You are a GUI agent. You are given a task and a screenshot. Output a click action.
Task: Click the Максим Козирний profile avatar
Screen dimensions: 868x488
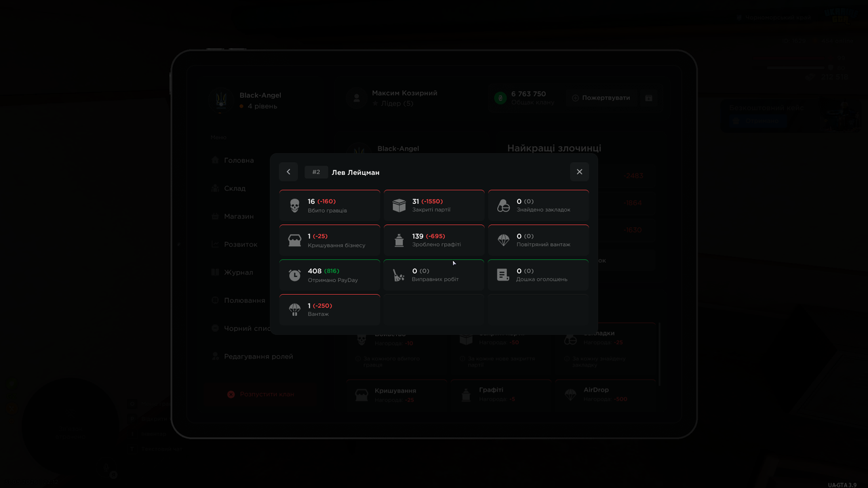[356, 98]
